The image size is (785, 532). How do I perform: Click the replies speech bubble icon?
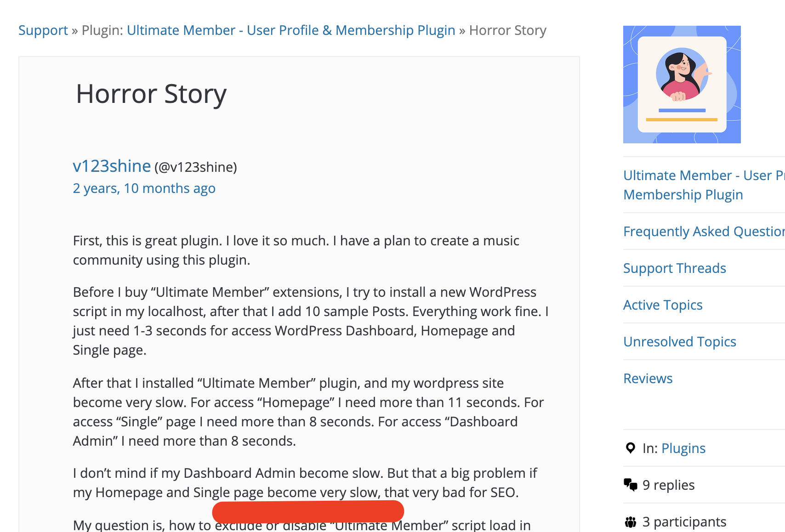[x=631, y=485]
